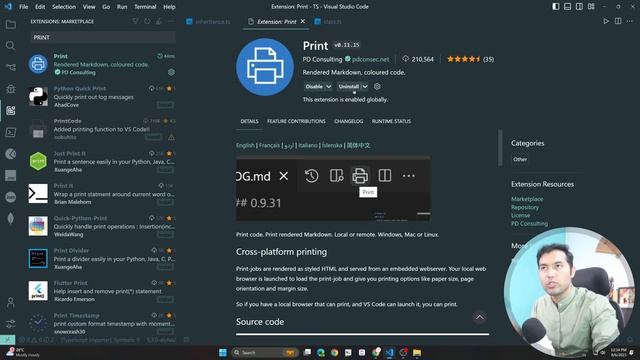Open the Accounts icon in activity bar
Viewport: 640px width, 360px height.
pyautogui.click(x=11, y=302)
